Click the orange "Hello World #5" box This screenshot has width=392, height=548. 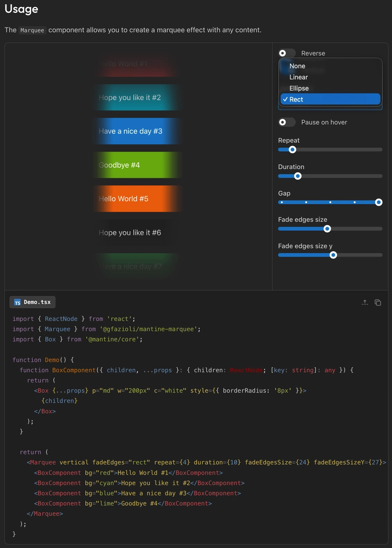(137, 199)
